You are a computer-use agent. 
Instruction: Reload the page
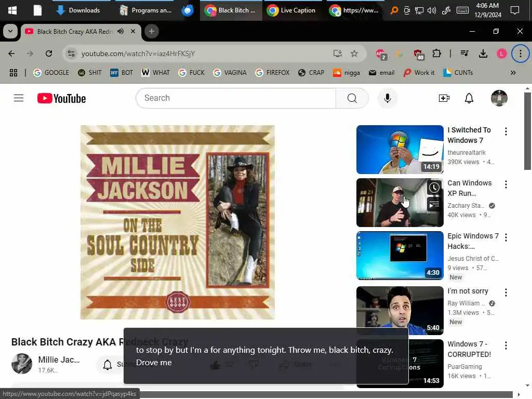coord(49,54)
